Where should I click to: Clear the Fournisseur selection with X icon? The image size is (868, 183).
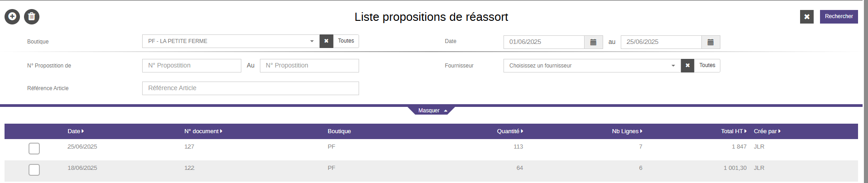click(687, 66)
